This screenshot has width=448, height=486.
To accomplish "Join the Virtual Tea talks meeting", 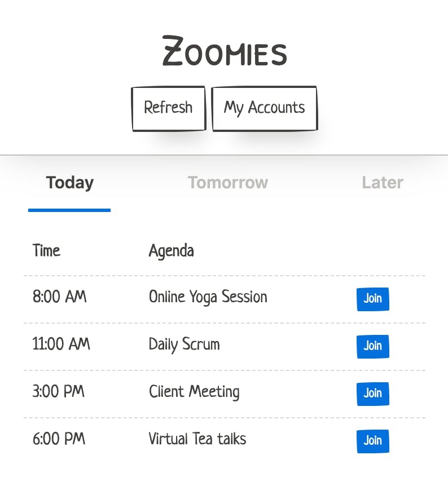I will (x=372, y=441).
